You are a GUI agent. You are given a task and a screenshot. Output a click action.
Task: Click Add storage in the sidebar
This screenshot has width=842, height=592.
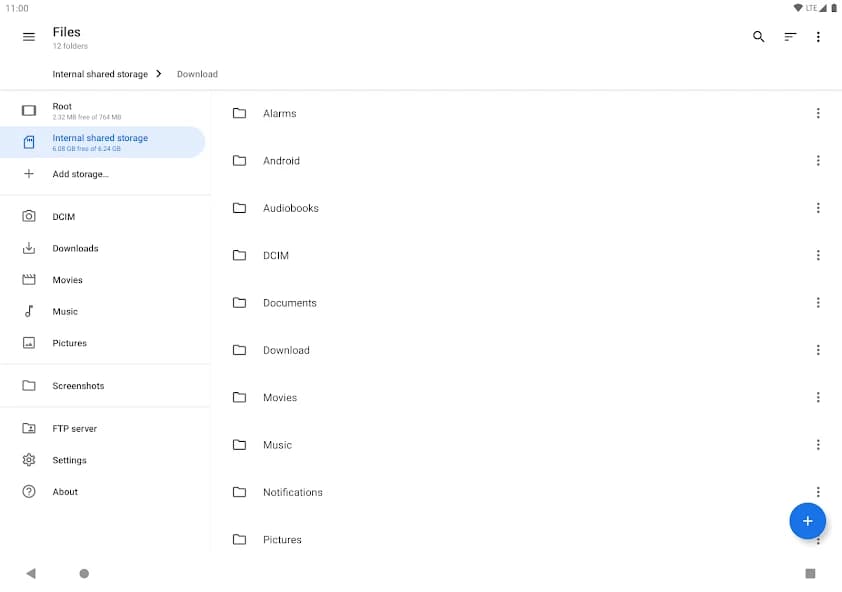click(80, 173)
